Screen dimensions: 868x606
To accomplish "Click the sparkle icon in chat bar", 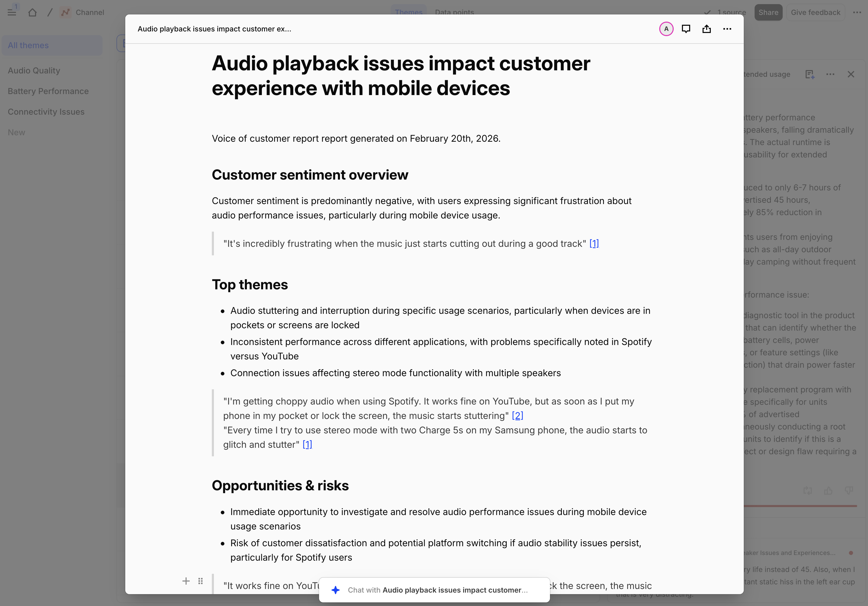I will click(x=335, y=590).
